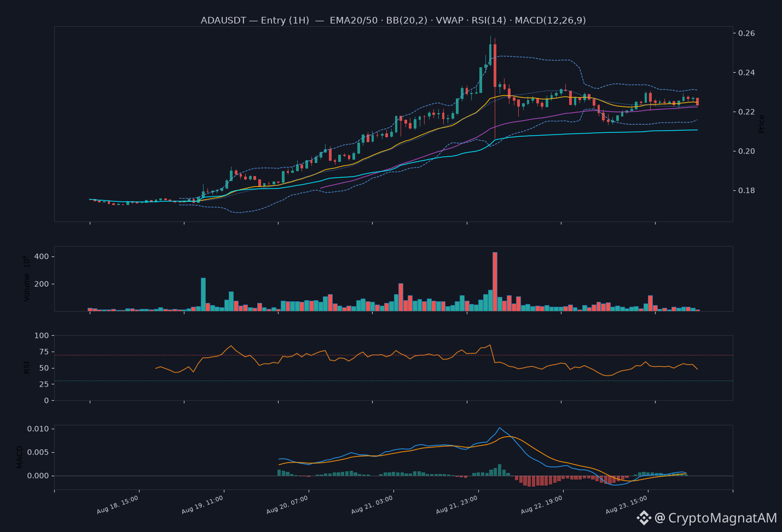Viewport: 782px width, 532px height.
Task: Click the 0.20 price axis tick label
Action: pyautogui.click(x=746, y=151)
